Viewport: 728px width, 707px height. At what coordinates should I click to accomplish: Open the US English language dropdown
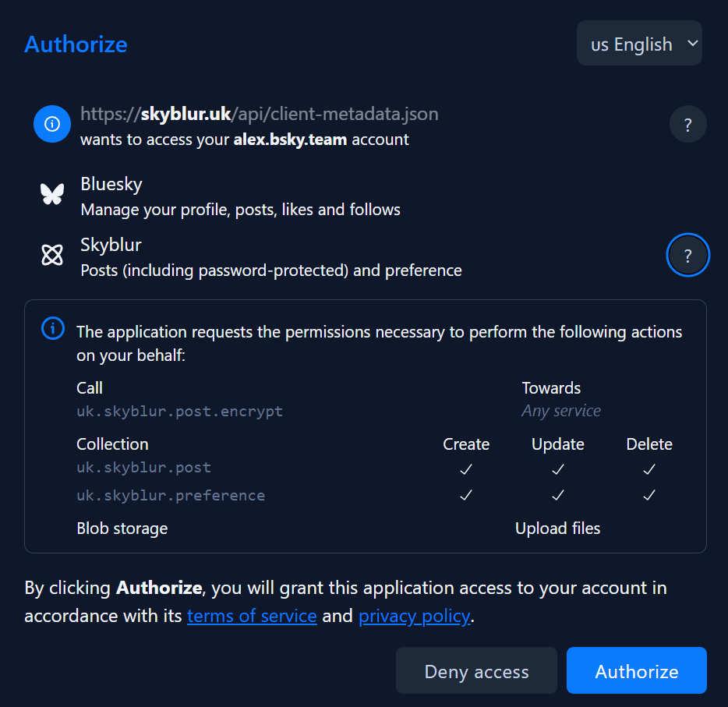pos(639,44)
